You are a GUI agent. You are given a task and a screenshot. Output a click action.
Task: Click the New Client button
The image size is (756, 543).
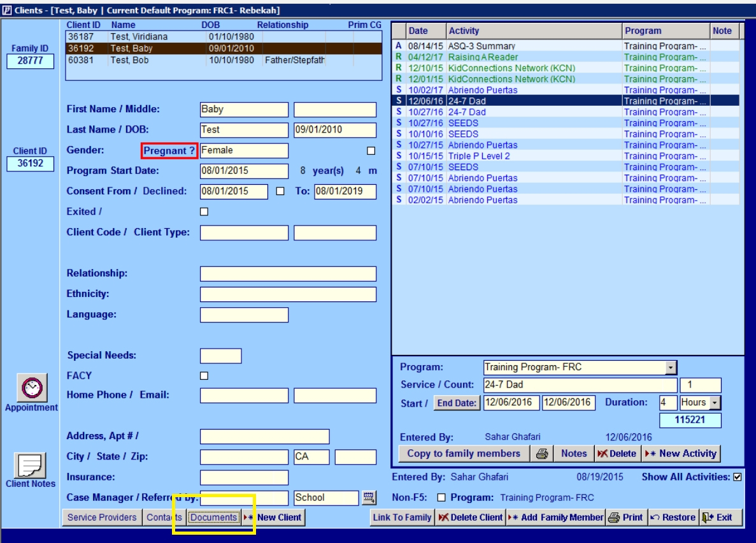(x=273, y=518)
